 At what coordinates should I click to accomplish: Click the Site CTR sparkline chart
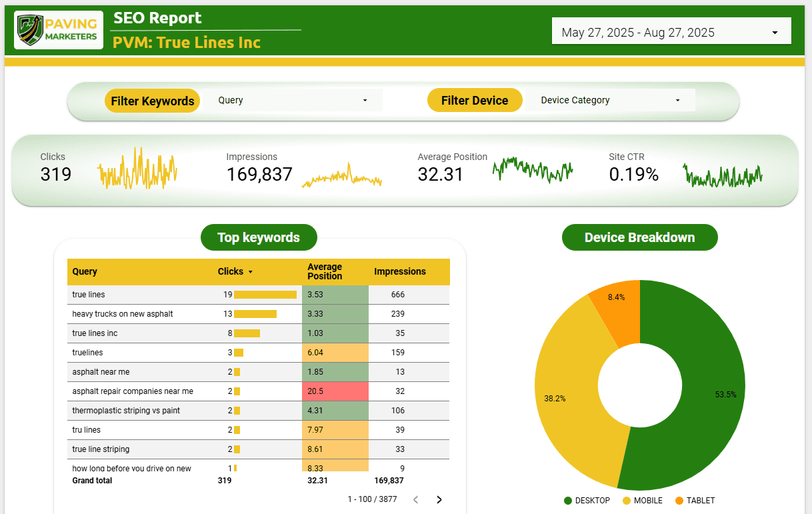[x=723, y=176]
